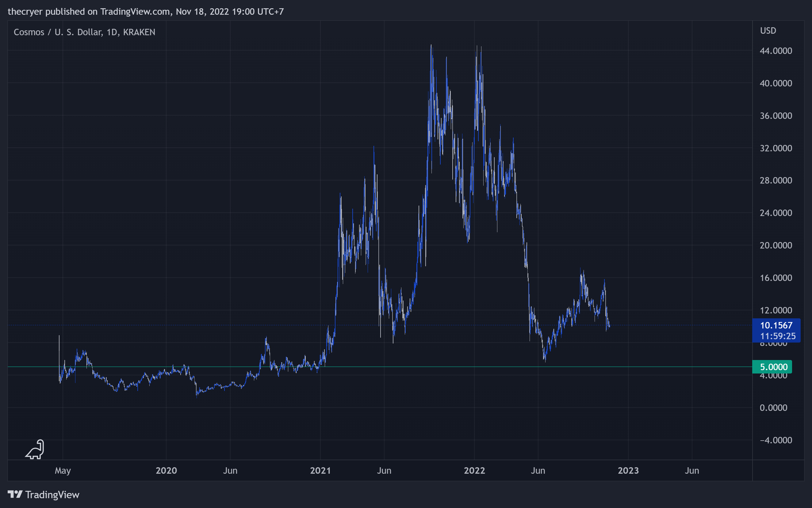Image resolution: width=812 pixels, height=508 pixels.
Task: Click the USD currency label
Action: (768, 31)
